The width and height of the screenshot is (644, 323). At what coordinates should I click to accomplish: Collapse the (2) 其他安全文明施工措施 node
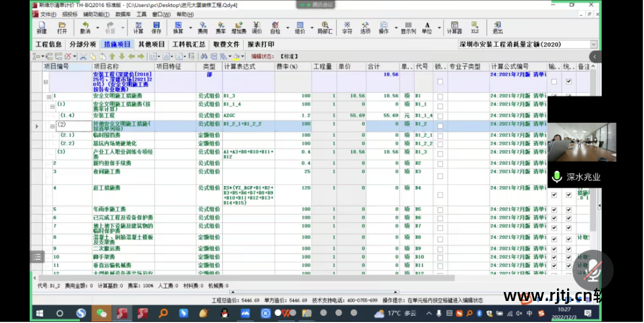coord(52,126)
